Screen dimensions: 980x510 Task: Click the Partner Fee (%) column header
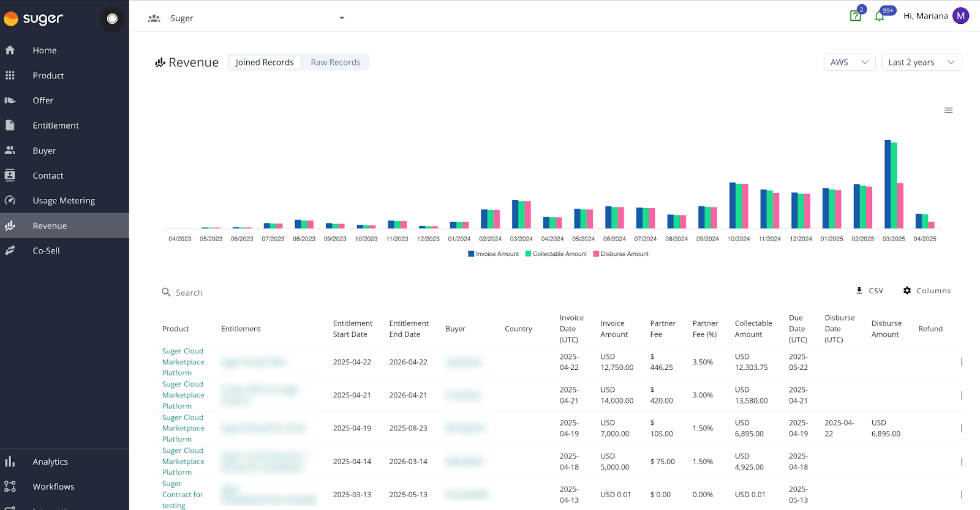pyautogui.click(x=705, y=329)
